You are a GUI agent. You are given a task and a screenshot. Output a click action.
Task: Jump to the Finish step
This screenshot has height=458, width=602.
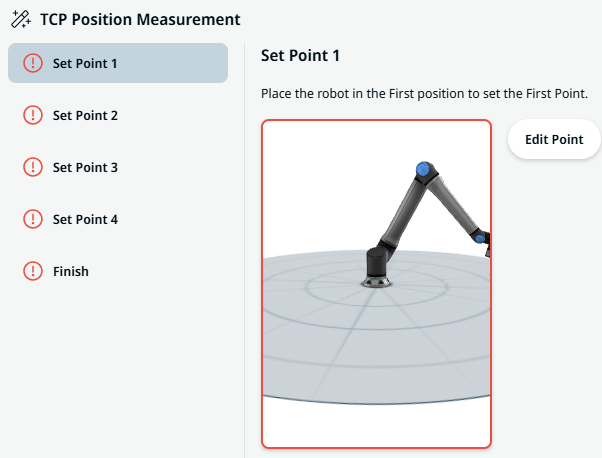(70, 271)
